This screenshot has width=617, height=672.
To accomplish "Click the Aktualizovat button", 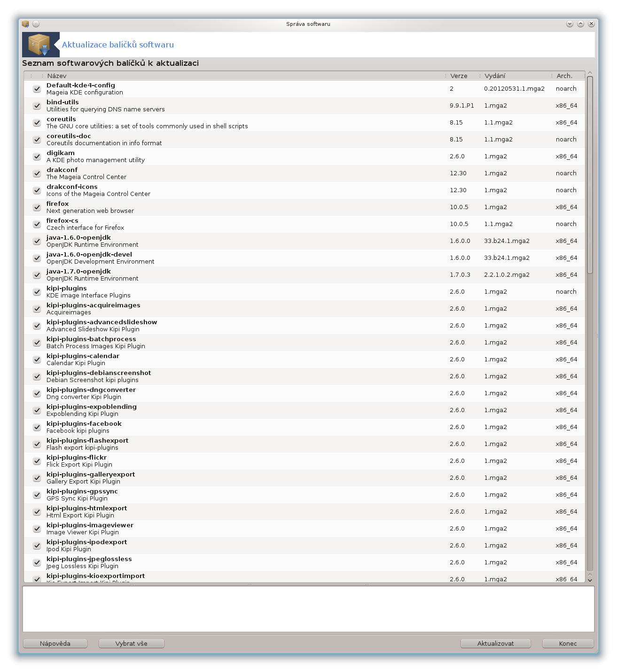I will click(496, 643).
